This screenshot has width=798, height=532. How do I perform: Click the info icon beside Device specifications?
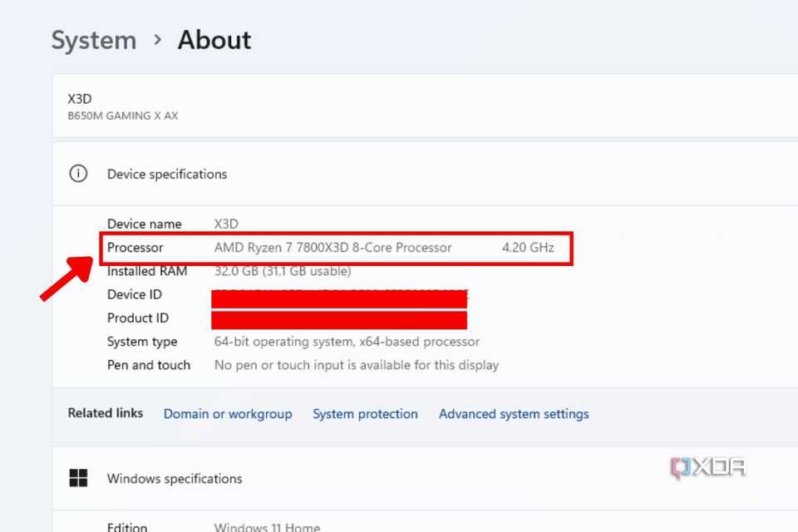[78, 174]
